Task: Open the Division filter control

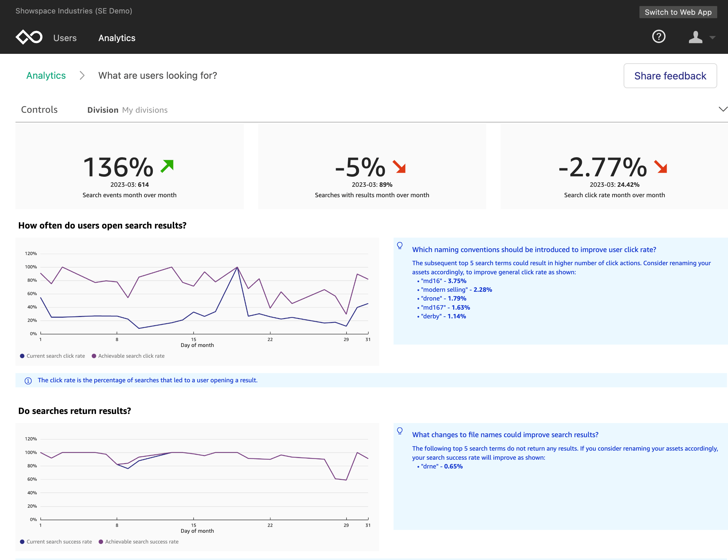Action: click(103, 110)
